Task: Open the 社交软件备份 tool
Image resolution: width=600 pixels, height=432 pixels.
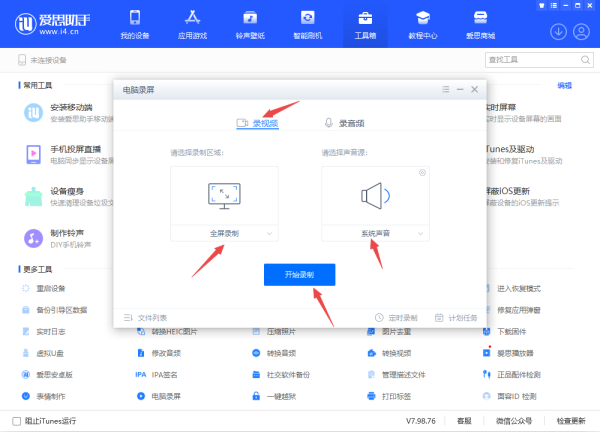Action: (x=281, y=375)
